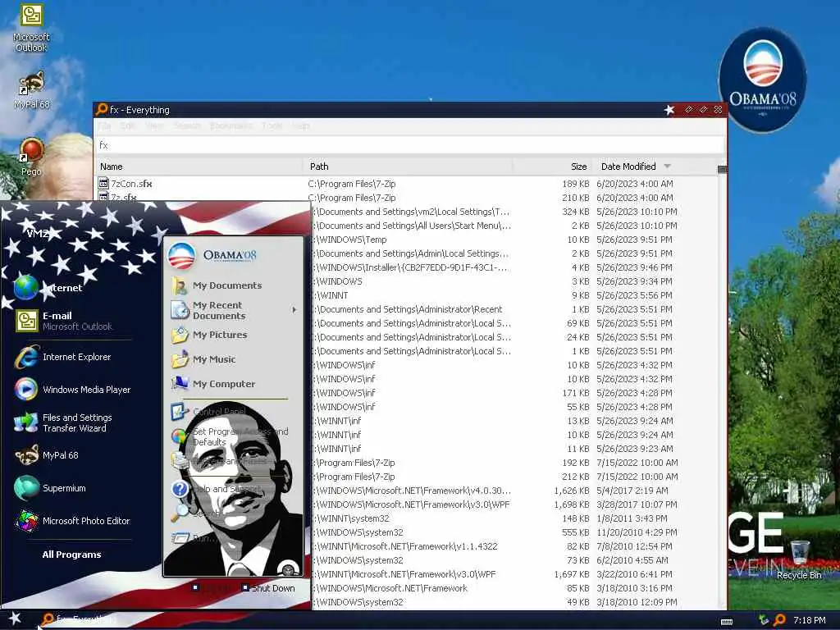
Task: Launch Internet Explorer from Start menu
Action: point(62,357)
